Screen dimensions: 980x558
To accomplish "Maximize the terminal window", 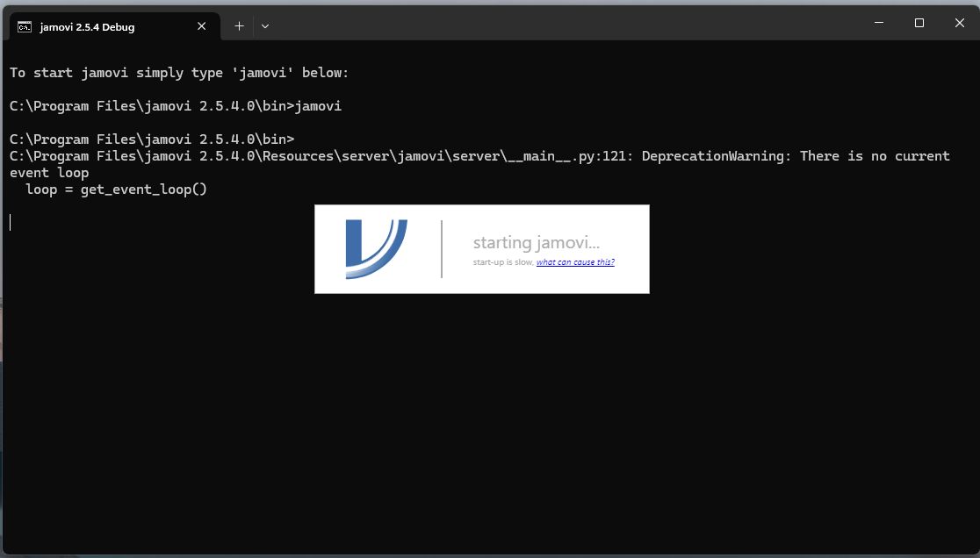I will tap(919, 23).
